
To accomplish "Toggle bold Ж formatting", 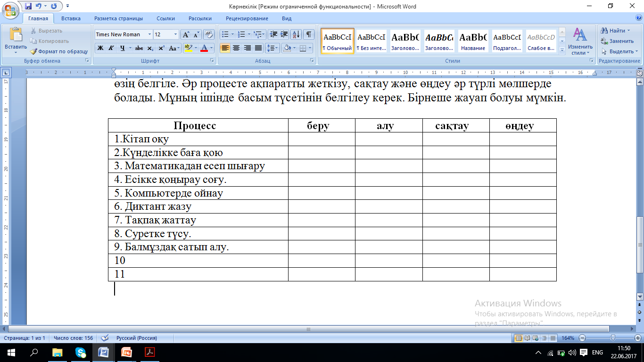I will tap(100, 48).
